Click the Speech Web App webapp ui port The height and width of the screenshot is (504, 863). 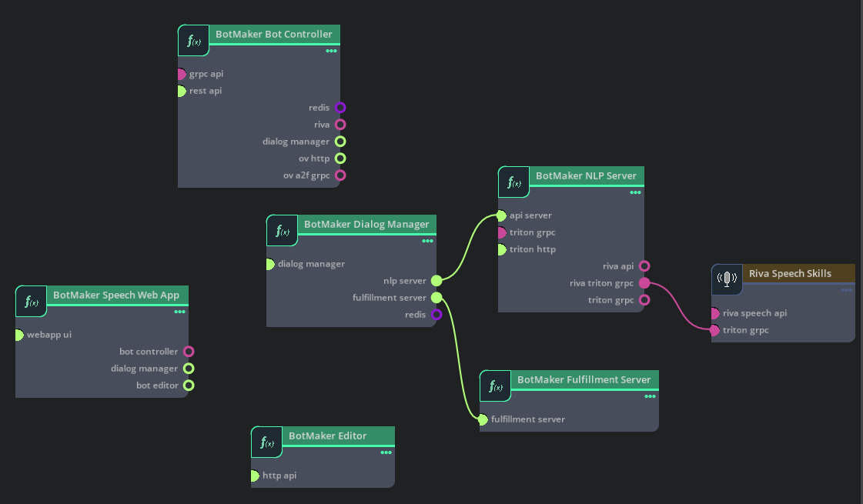coord(19,335)
